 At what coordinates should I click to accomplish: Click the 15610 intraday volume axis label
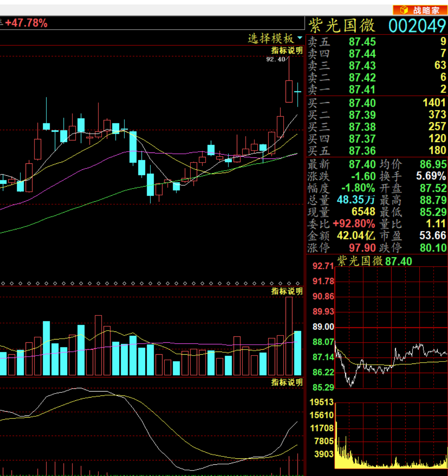[322, 415]
